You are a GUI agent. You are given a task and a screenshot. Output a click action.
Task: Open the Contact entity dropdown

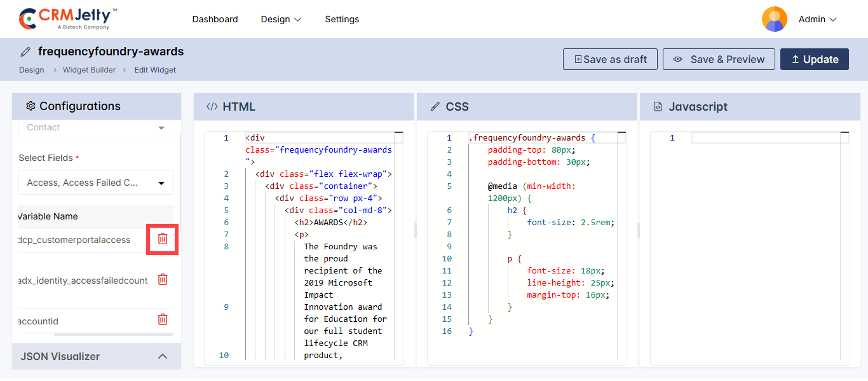[x=96, y=128]
